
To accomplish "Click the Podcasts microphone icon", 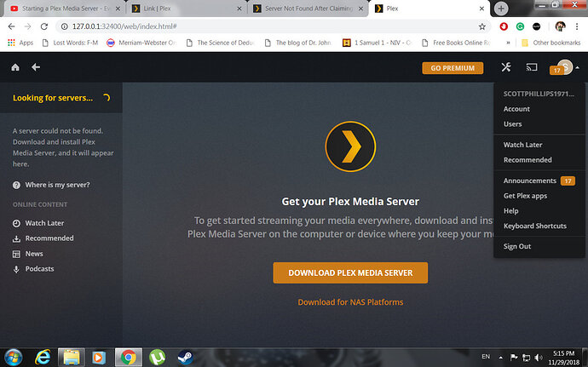I will click(16, 269).
